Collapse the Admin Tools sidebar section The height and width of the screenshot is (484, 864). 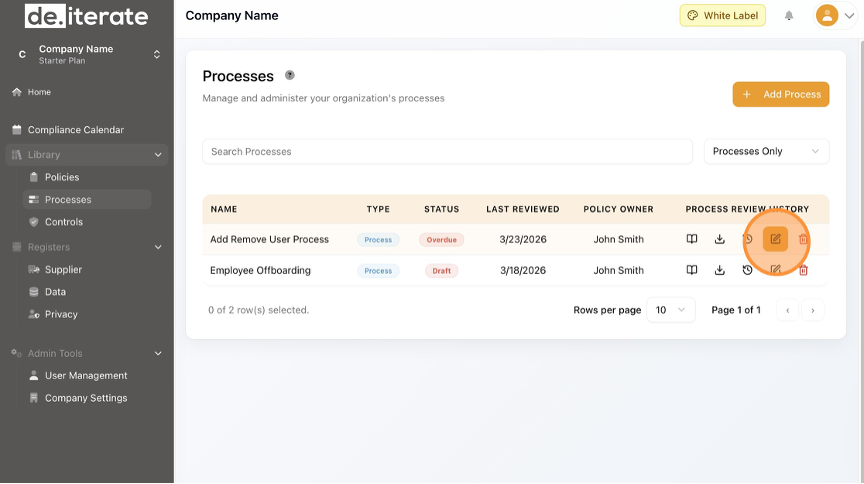157,353
